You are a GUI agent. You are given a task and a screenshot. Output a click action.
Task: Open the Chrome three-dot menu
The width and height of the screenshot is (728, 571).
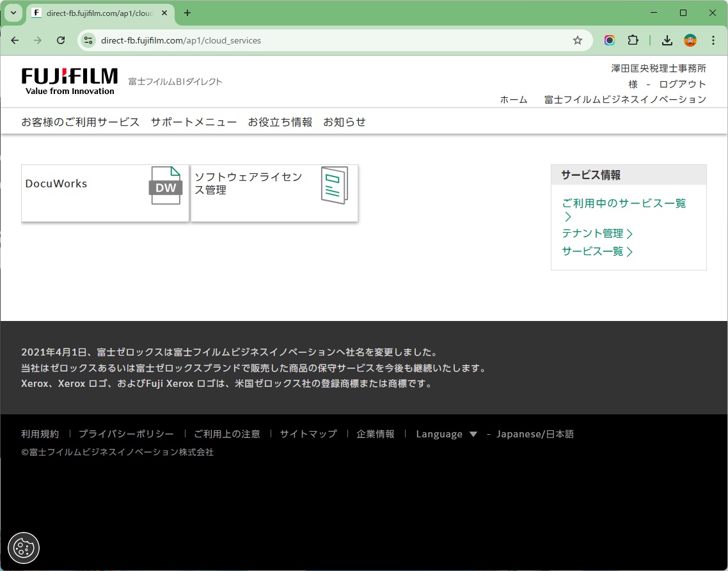pos(714,40)
